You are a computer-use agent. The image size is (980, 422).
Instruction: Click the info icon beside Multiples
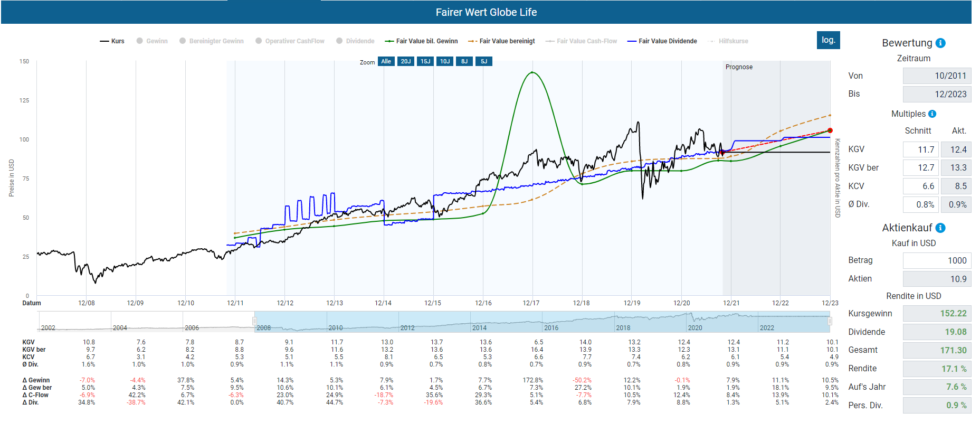point(932,114)
